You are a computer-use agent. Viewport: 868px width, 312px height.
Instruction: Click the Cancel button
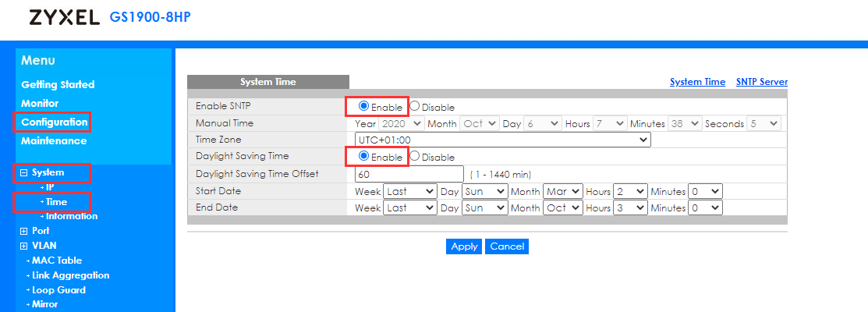pos(507,246)
